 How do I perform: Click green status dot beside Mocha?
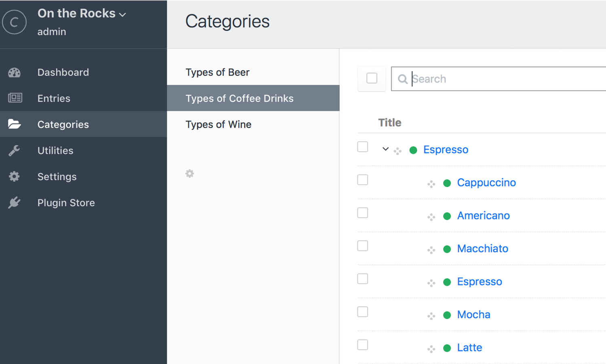pos(447,315)
